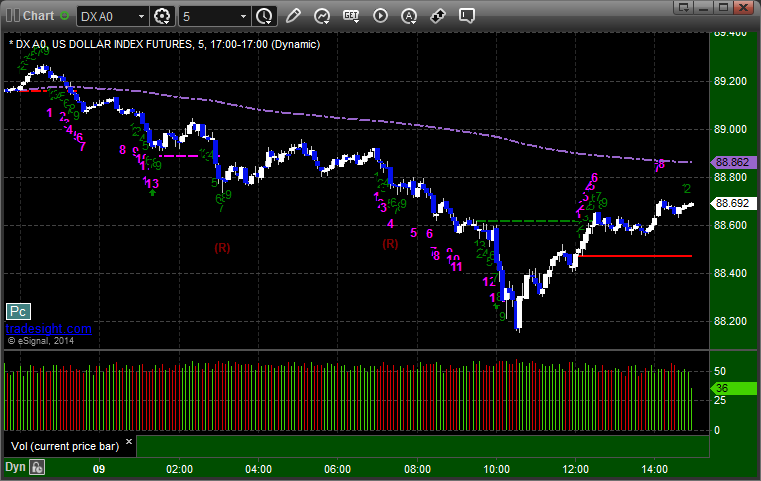Image resolution: width=761 pixels, height=481 pixels.
Task: Click the first red (R) marker
Action: coord(222,248)
